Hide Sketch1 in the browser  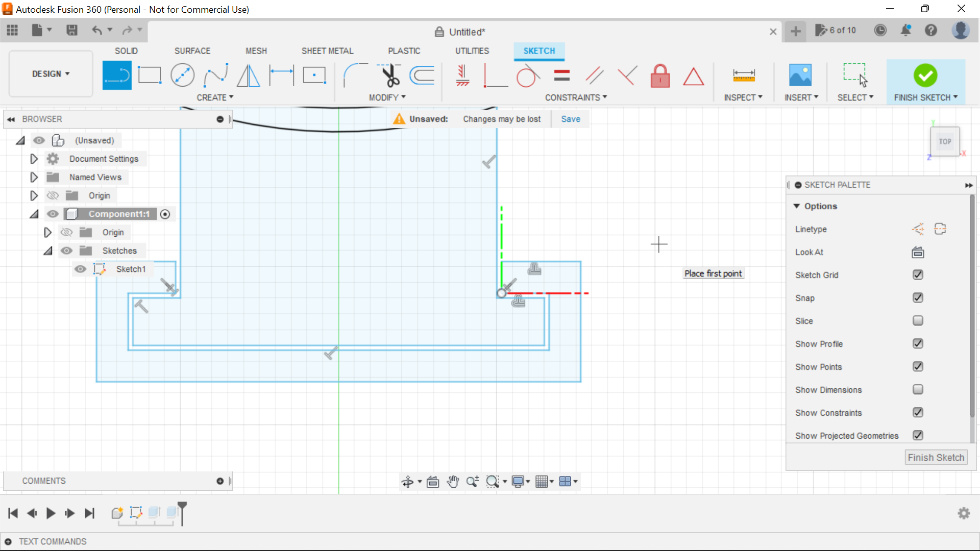point(80,269)
